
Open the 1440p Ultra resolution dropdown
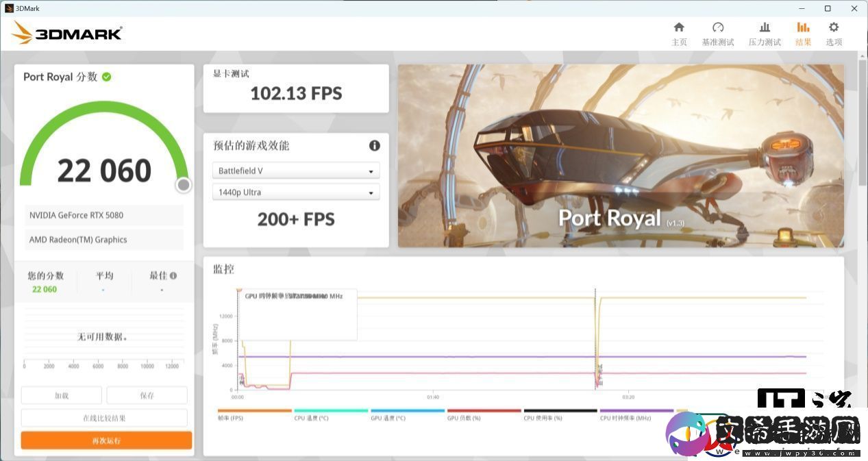point(296,192)
